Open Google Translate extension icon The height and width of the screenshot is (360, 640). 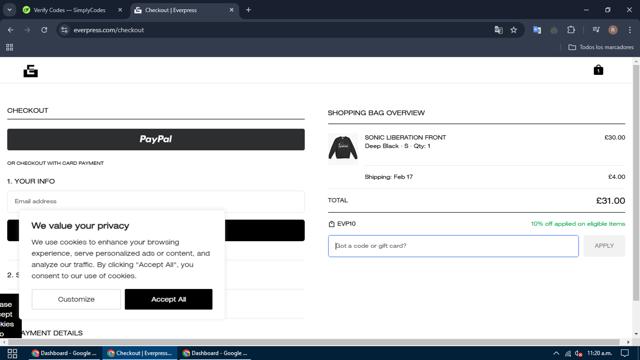point(537,30)
